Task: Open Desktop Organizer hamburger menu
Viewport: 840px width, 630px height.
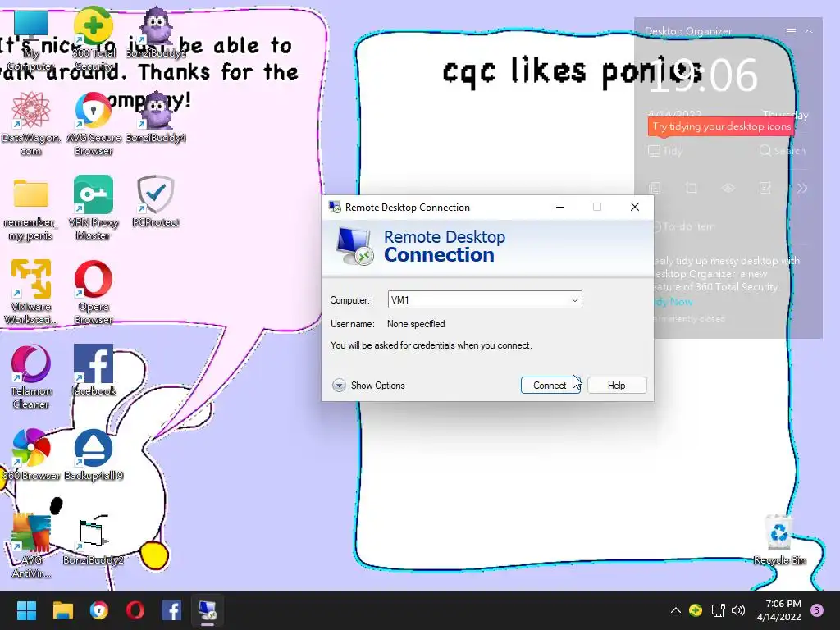Action: tap(791, 32)
